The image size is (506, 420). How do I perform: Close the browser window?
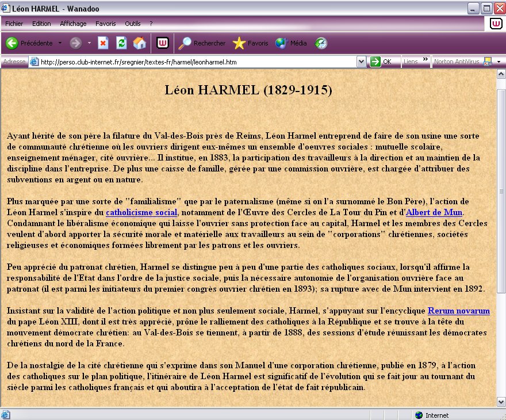(500, 9)
